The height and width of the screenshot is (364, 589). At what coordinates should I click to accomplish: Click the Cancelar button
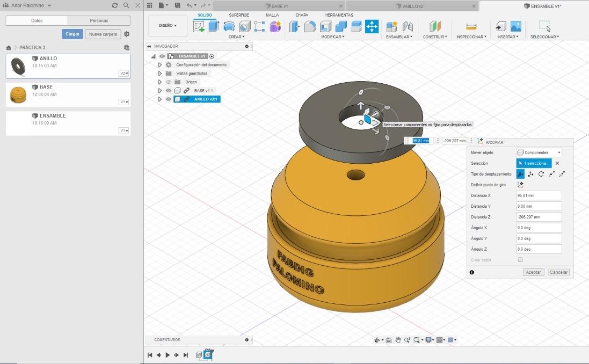[558, 272]
